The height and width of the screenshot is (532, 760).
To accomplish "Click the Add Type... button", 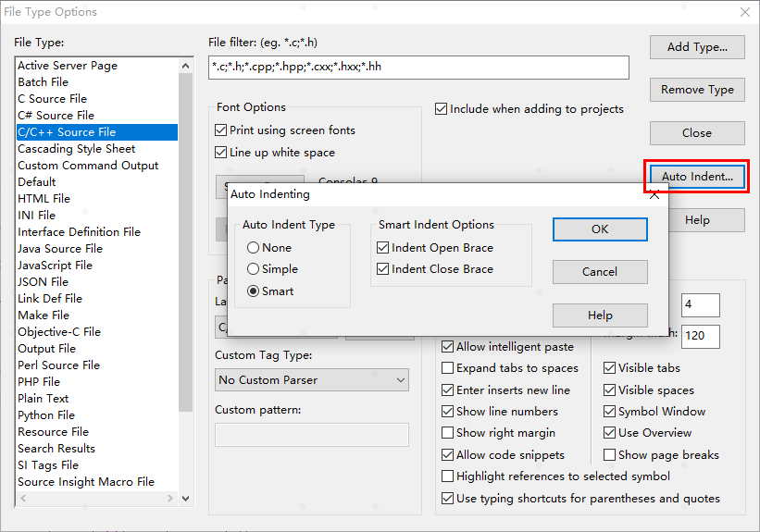I will 697,47.
